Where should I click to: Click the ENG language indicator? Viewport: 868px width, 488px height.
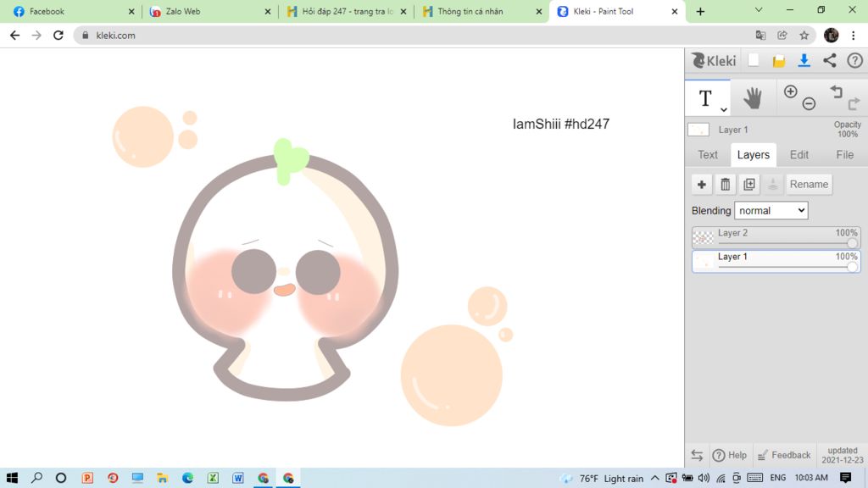(x=778, y=478)
